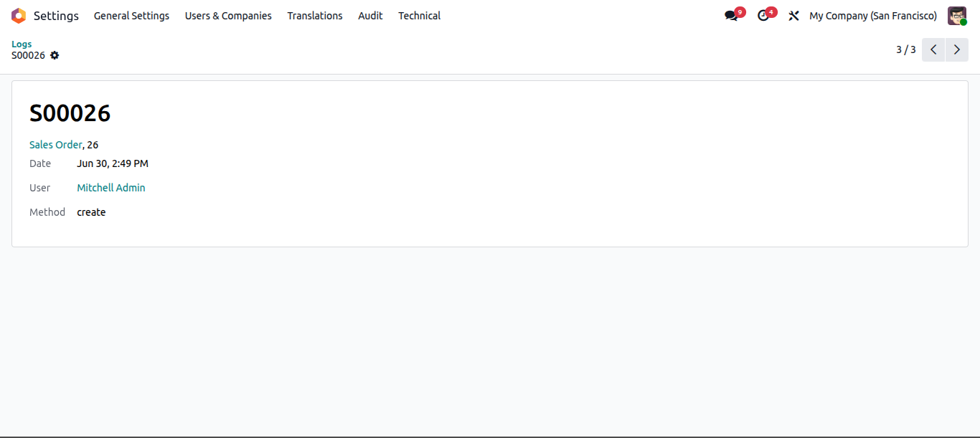Open the developer tools wrench icon
This screenshot has width=980, height=438.
point(793,16)
